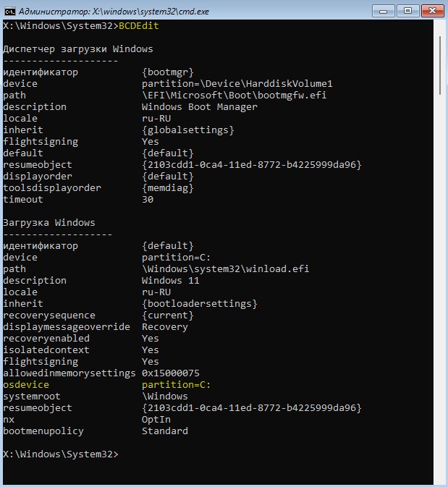Minimize the command prompt window
This screenshot has width=448, height=487.
[384, 11]
